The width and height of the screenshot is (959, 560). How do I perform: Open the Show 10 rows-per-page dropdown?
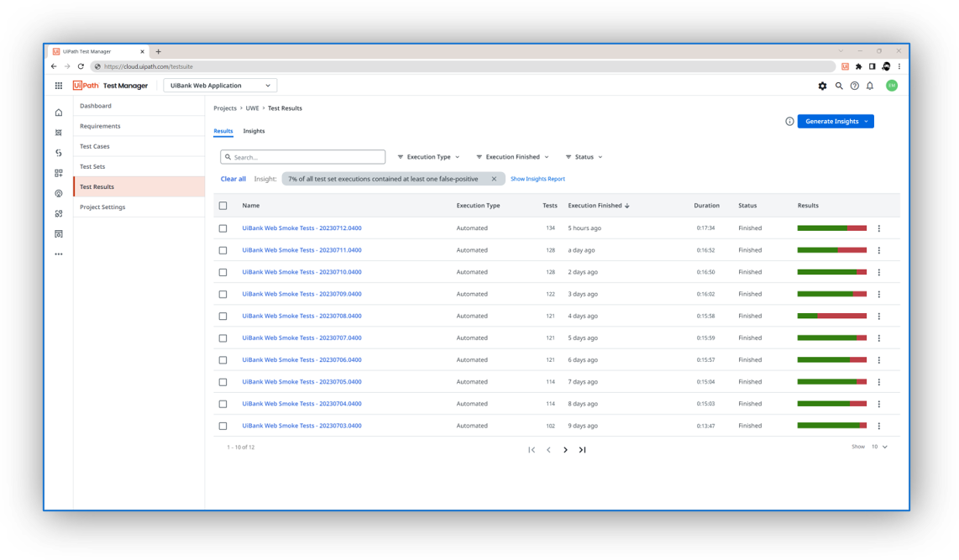point(879,447)
